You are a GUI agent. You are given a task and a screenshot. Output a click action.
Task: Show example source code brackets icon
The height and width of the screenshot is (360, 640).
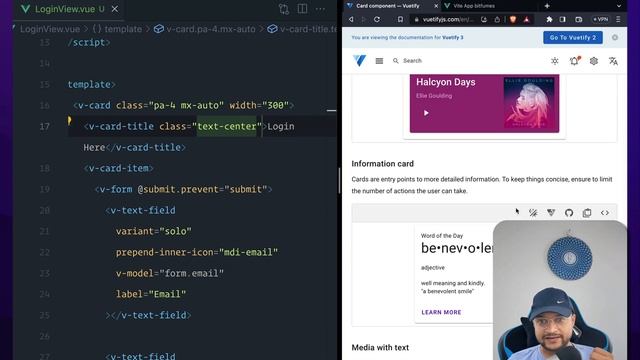(x=605, y=213)
